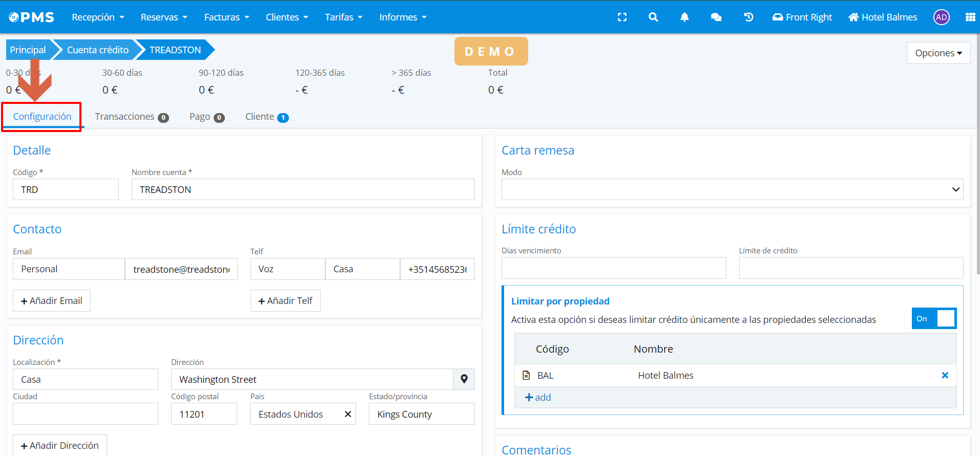
Task: Open the Opciones dropdown
Action: 938,53
